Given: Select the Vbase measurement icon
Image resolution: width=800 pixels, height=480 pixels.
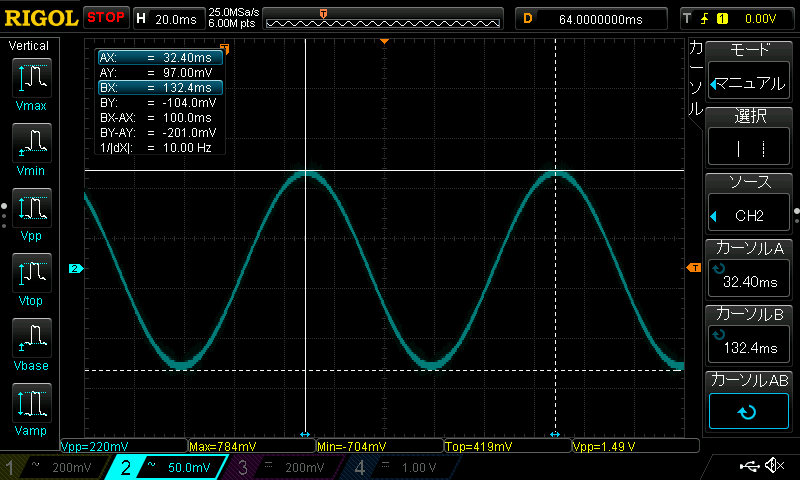Looking at the screenshot, I should point(32,338).
